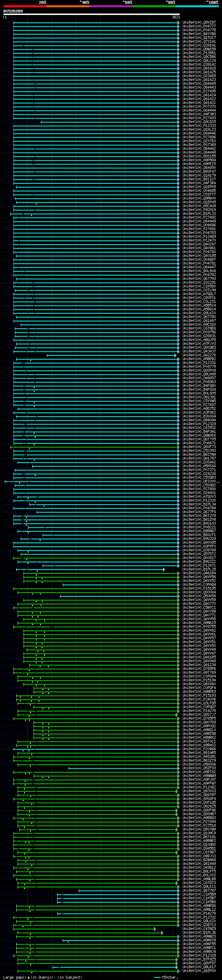Select label UniRef100_Q1A179
The width and height of the screenshot is (222, 980).
tap(199, 175)
